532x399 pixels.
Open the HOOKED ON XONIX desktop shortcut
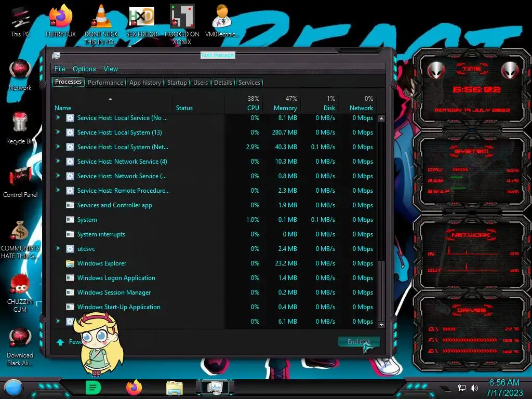(x=182, y=24)
